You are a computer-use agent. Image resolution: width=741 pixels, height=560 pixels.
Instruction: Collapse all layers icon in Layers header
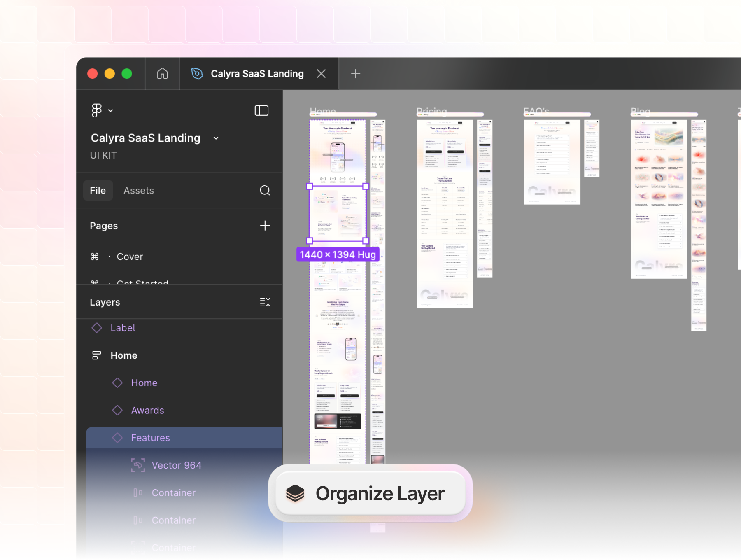point(265,302)
